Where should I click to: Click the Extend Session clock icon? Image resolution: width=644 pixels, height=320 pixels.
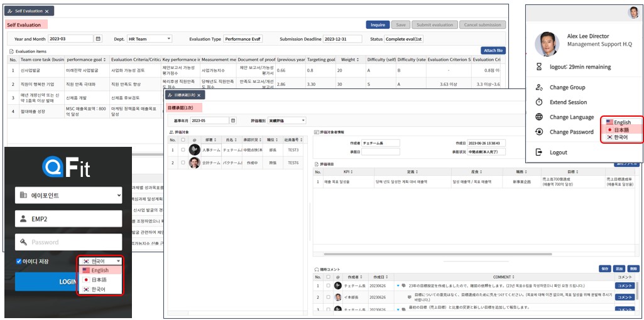[538, 102]
